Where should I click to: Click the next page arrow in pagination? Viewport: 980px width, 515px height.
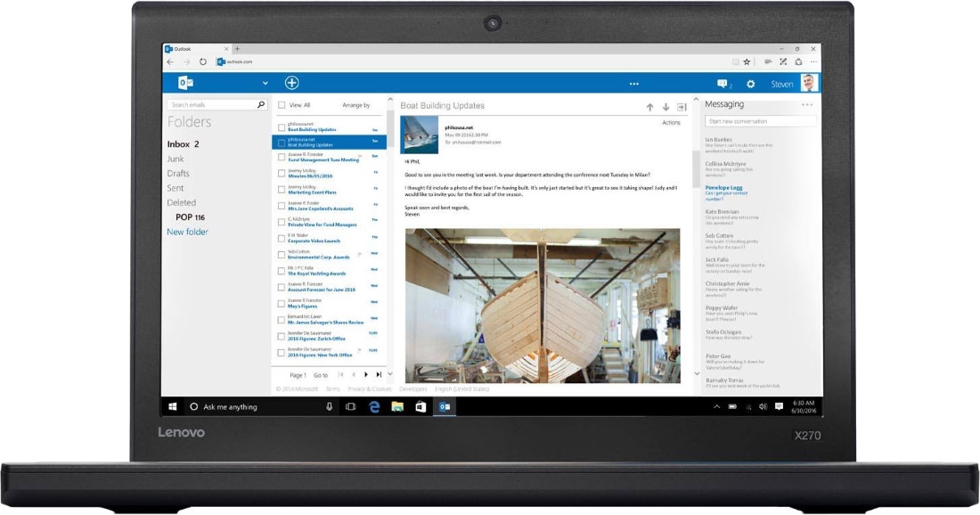(366, 375)
